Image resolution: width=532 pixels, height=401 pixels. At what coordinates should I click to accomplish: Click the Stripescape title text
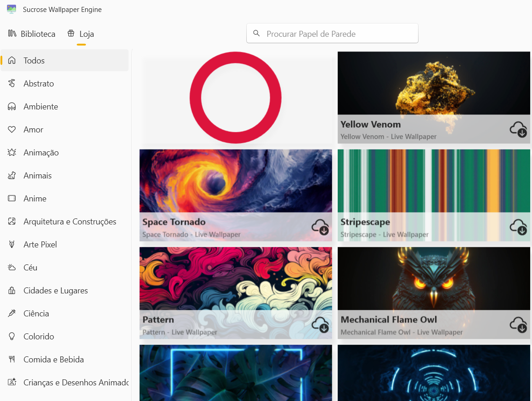tap(365, 222)
